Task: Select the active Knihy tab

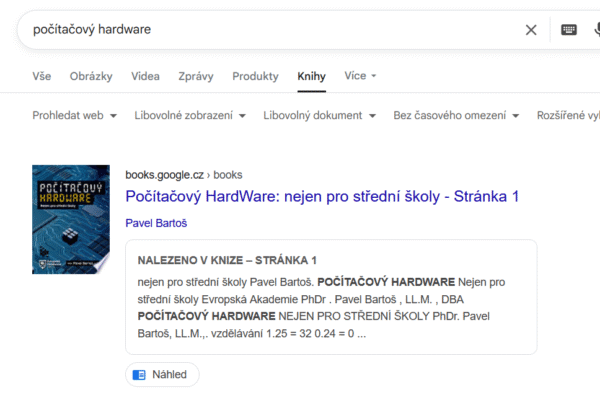Action: [x=311, y=76]
